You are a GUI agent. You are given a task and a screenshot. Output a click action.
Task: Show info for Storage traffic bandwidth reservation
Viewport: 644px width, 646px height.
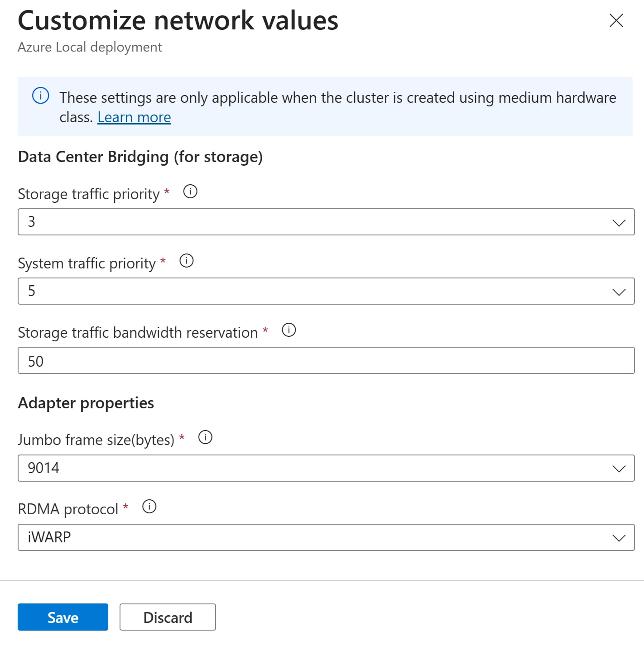coord(289,330)
